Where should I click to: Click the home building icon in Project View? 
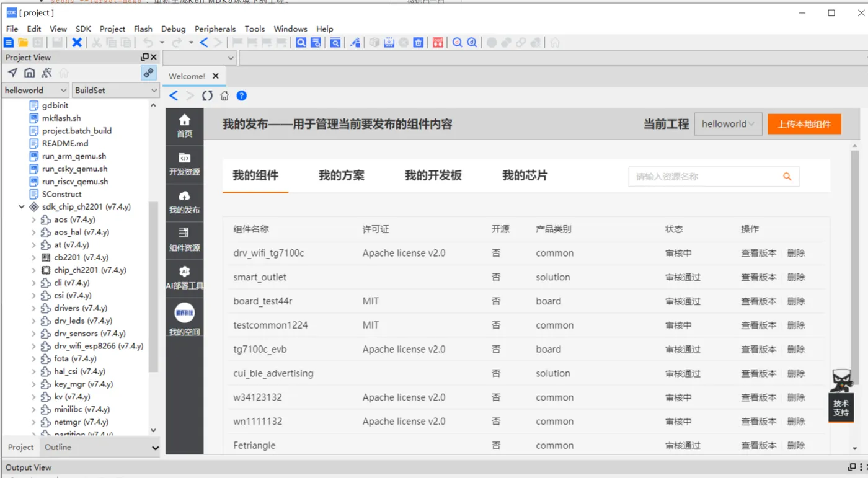pyautogui.click(x=29, y=73)
